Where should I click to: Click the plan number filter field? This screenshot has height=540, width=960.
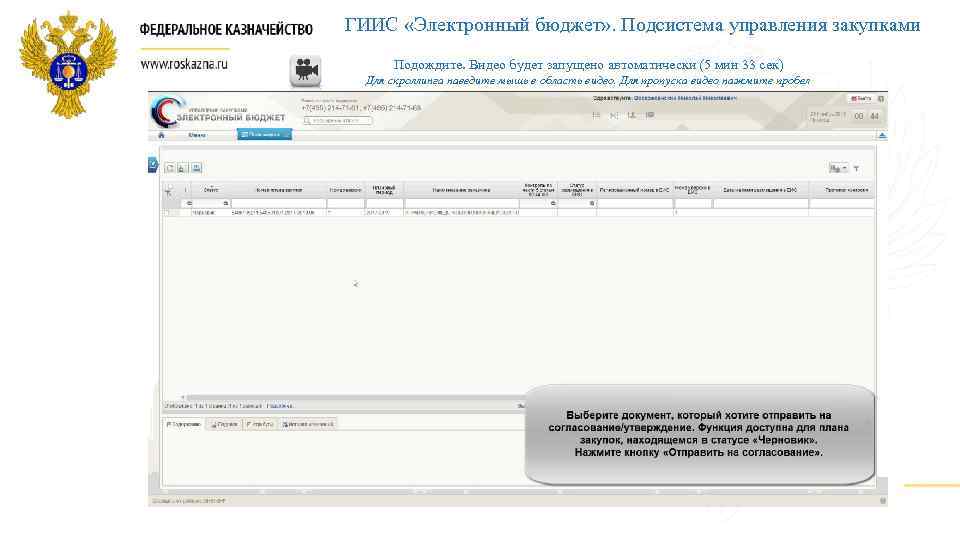click(279, 203)
